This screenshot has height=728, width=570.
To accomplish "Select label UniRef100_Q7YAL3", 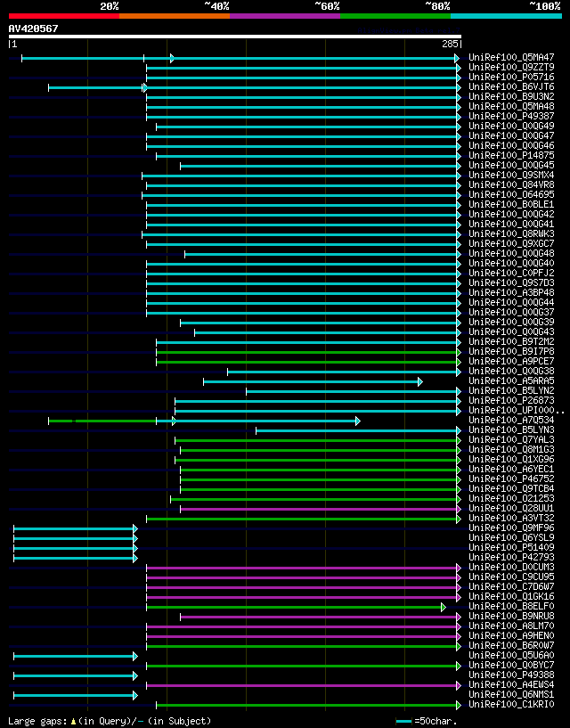I will 511,439.
